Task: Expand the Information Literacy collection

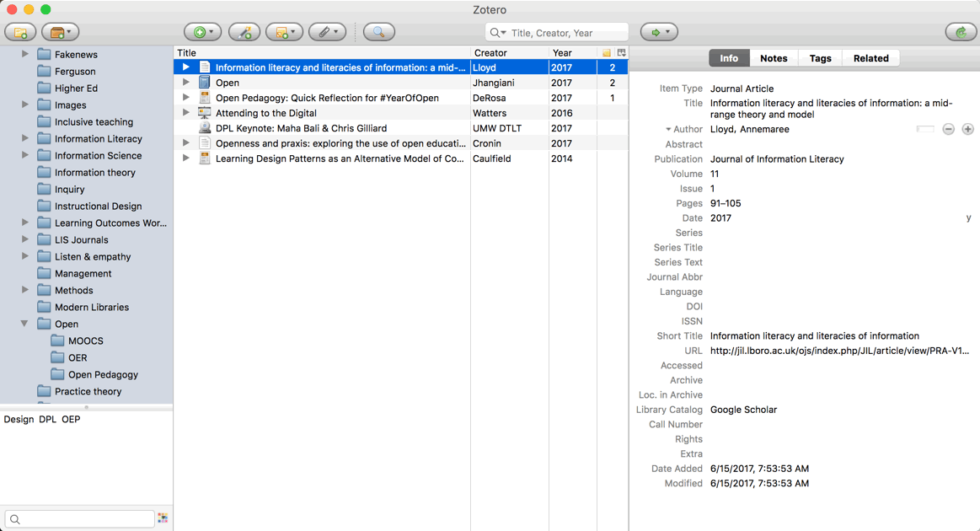Action: tap(24, 138)
